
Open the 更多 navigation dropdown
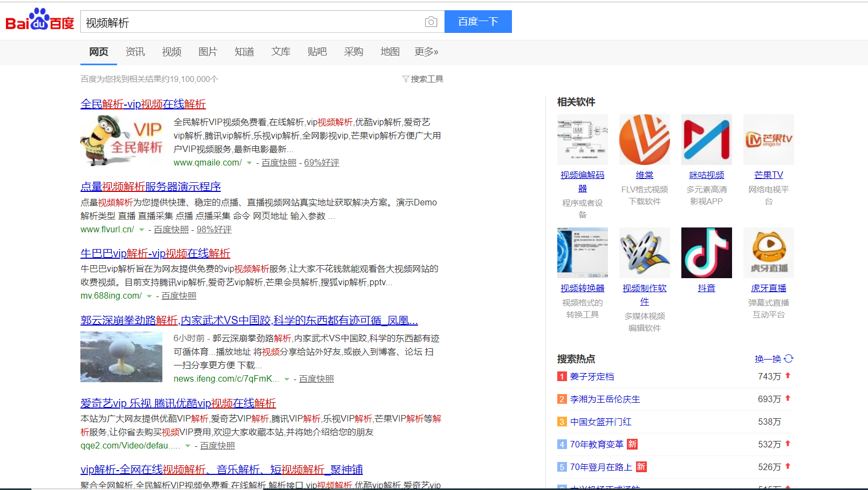(x=426, y=52)
